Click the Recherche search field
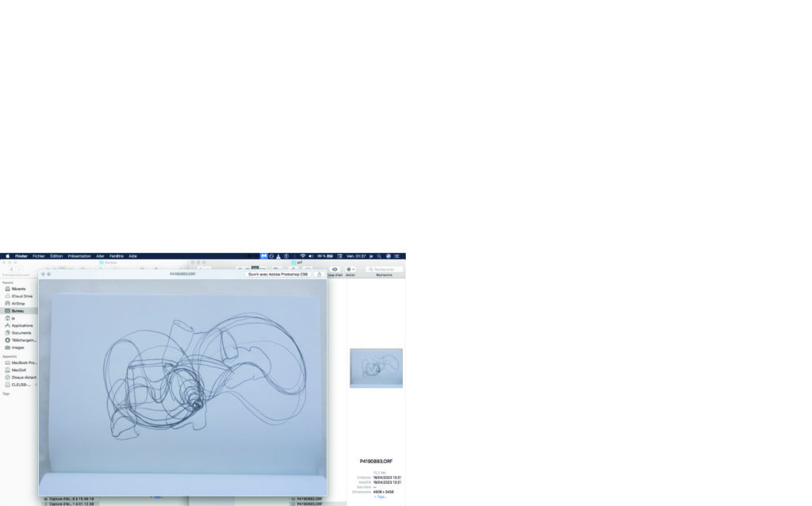Screen dimensions: 812x506 tap(385, 269)
